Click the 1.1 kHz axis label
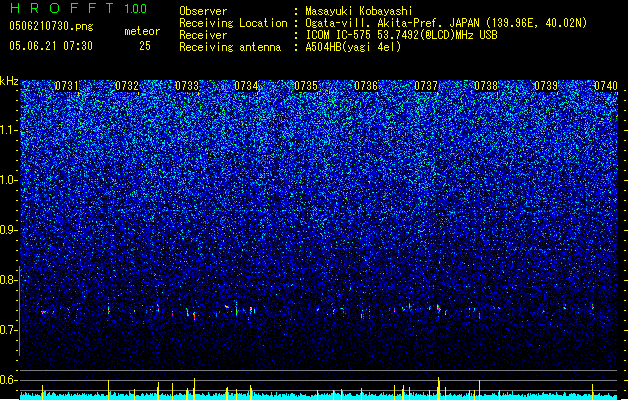This screenshot has height=400, width=629. (x=9, y=130)
